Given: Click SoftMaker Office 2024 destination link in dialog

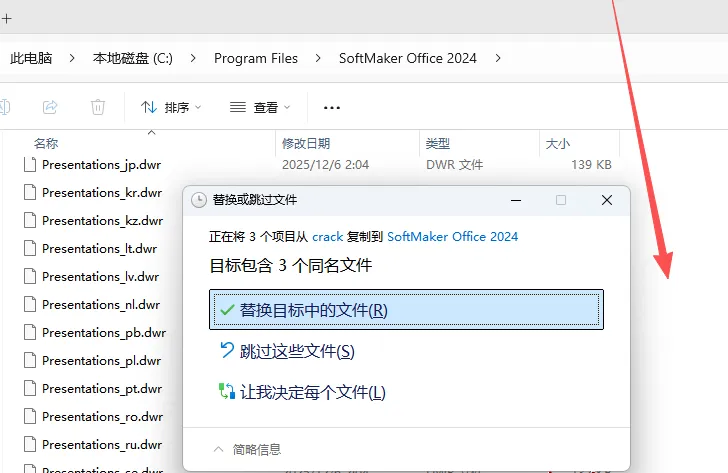Looking at the screenshot, I should tap(452, 237).
